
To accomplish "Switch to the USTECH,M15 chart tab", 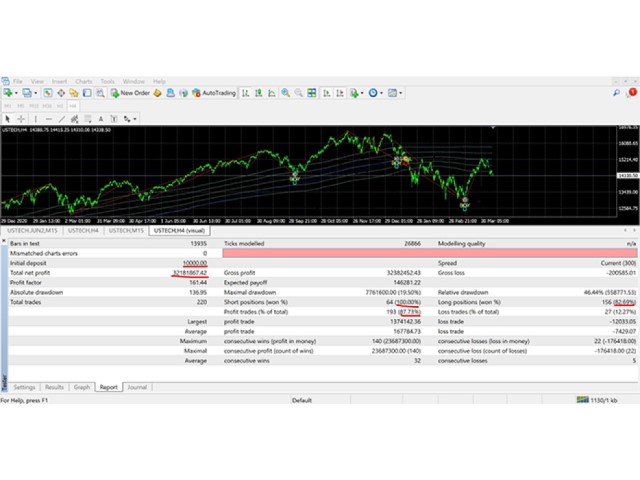I will pos(126,231).
